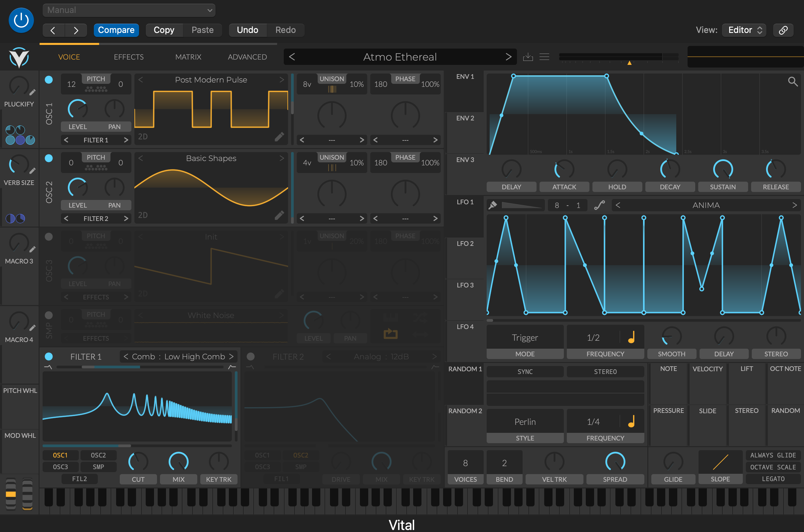804x532 pixels.
Task: Toggle RANDOM 2 frequency tempo note icon
Action: tap(631, 422)
